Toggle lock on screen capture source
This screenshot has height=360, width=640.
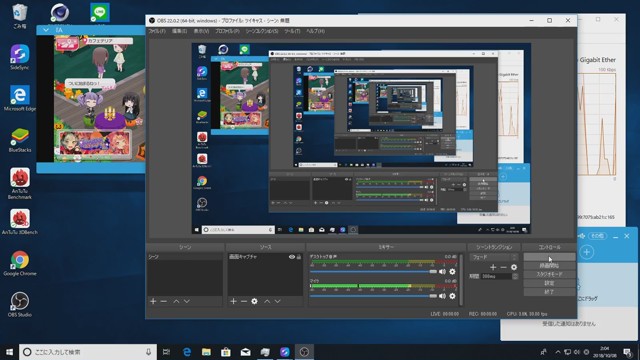pyautogui.click(x=299, y=257)
